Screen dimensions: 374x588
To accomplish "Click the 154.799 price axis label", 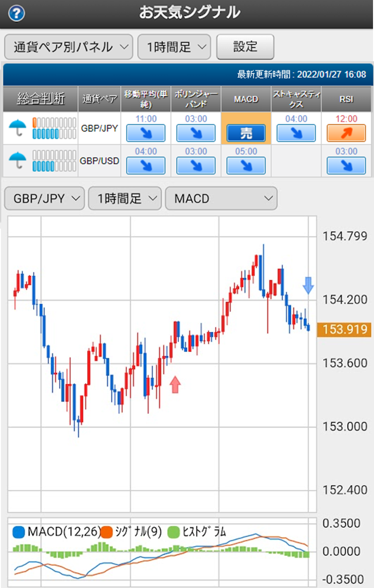I will click(x=345, y=236).
